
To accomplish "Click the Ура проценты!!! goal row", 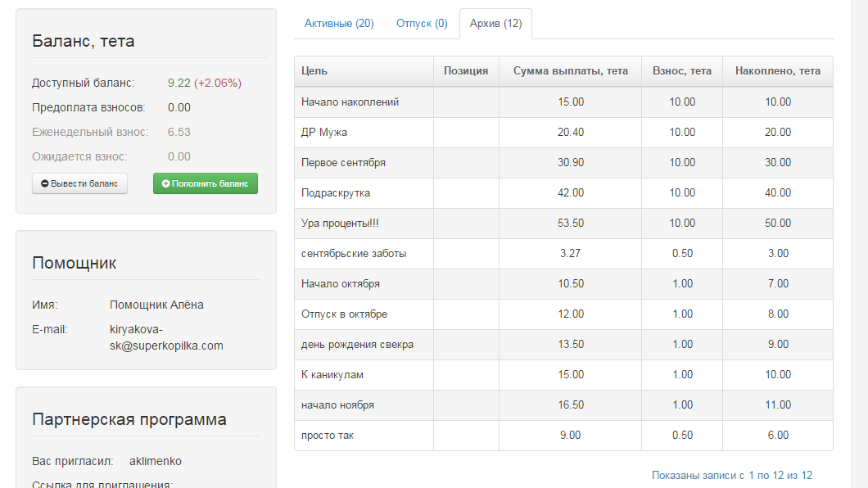I will pos(339,224).
